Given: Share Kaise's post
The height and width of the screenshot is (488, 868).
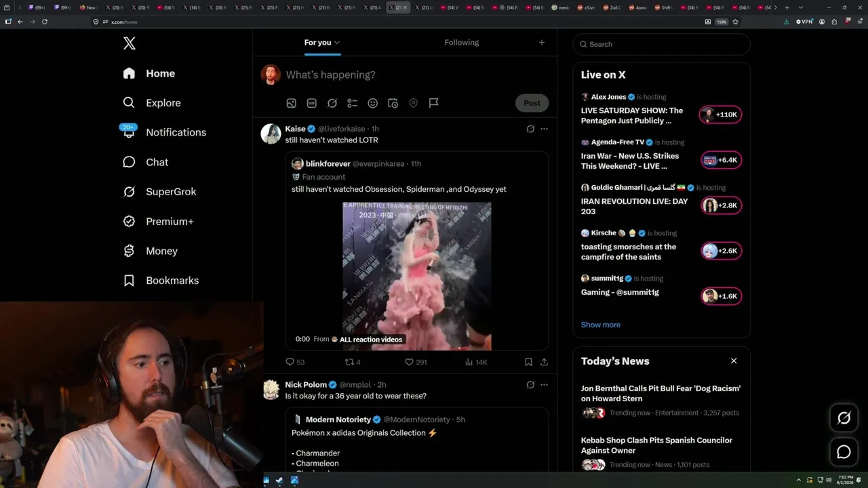Looking at the screenshot, I should pos(544,362).
